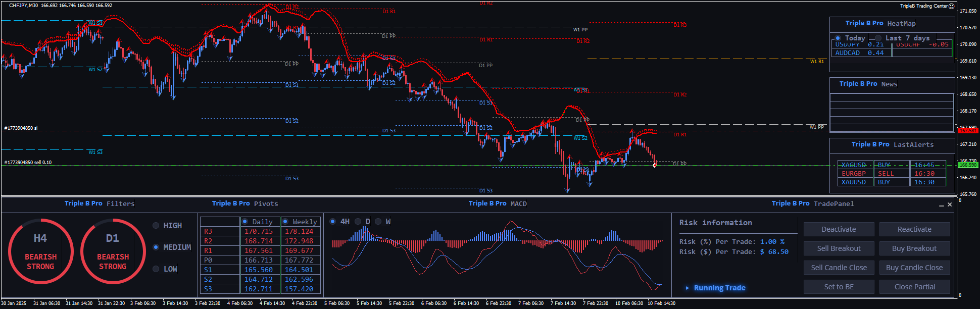The width and height of the screenshot is (980, 309).
Task: Click the triangle arrow beside Running Trade
Action: coord(687,288)
